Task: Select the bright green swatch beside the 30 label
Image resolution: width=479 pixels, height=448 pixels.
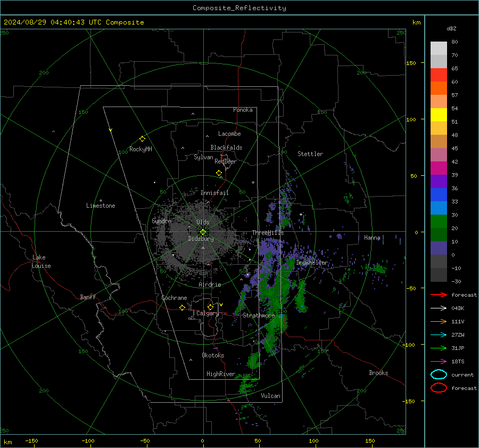Action: click(x=439, y=222)
